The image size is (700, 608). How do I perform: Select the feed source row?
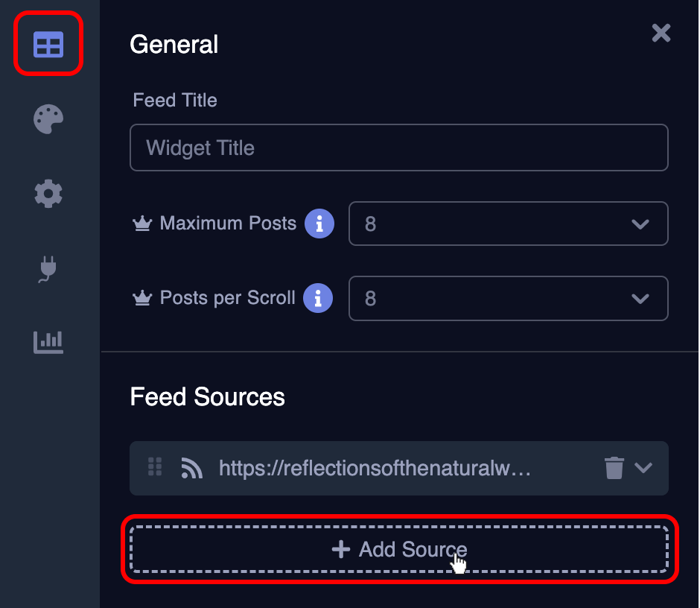point(398,468)
